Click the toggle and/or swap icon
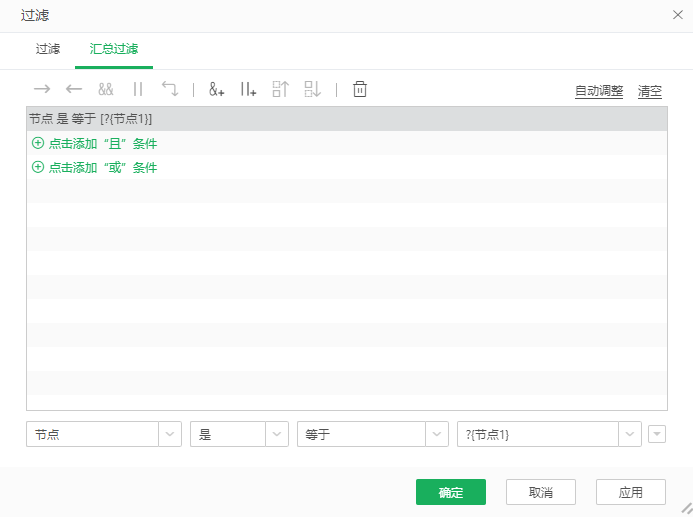Image resolution: width=693 pixels, height=517 pixels. 170,89
